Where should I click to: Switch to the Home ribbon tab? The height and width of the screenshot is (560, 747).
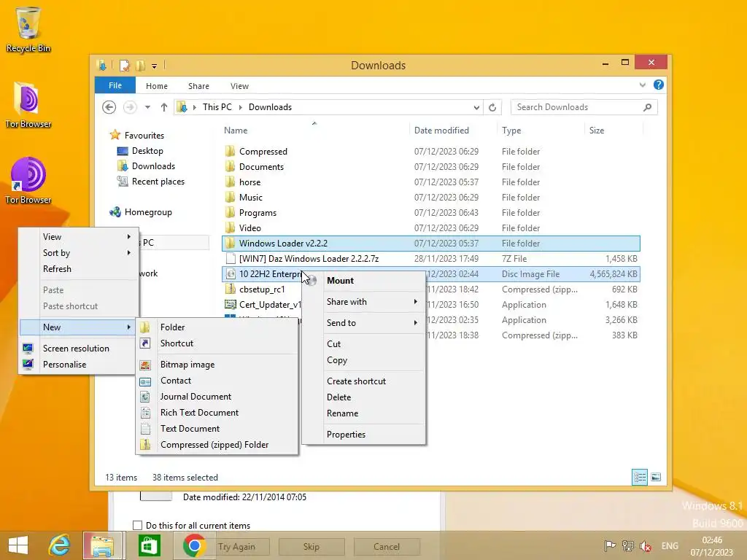(x=157, y=86)
